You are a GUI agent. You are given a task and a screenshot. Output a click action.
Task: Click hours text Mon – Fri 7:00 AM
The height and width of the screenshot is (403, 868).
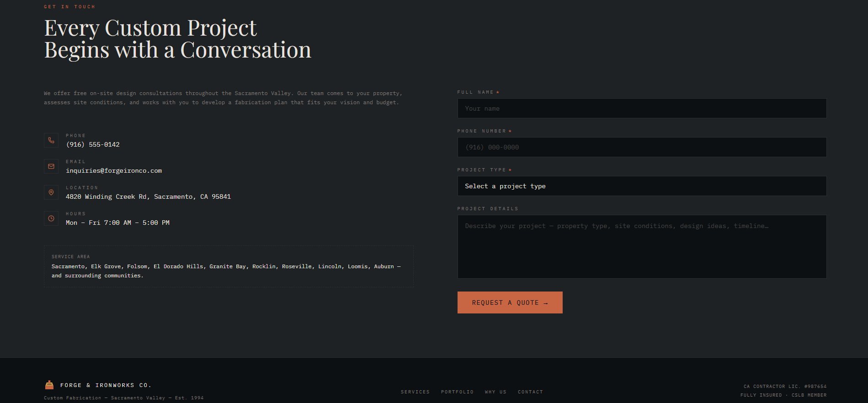click(x=117, y=223)
